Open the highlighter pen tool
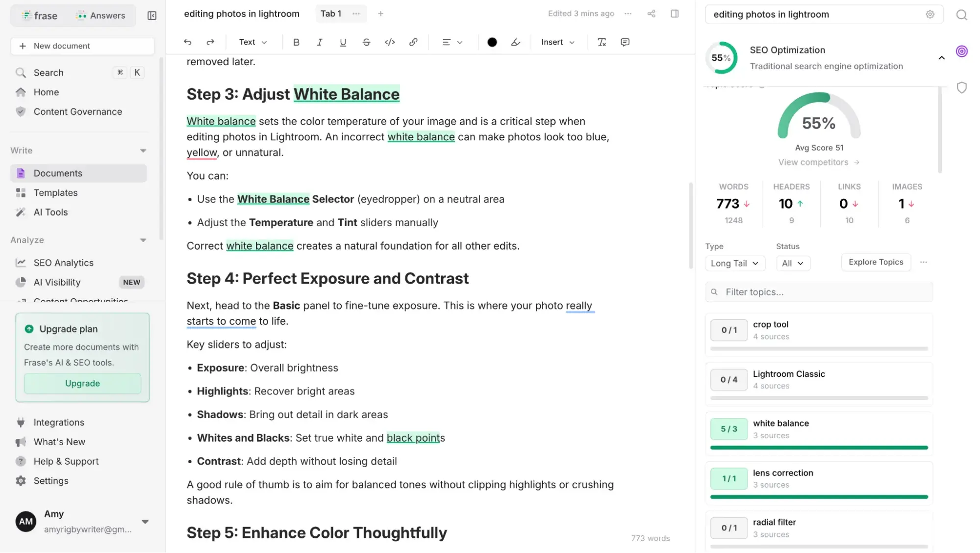Viewport: 980px width, 553px height. (515, 42)
